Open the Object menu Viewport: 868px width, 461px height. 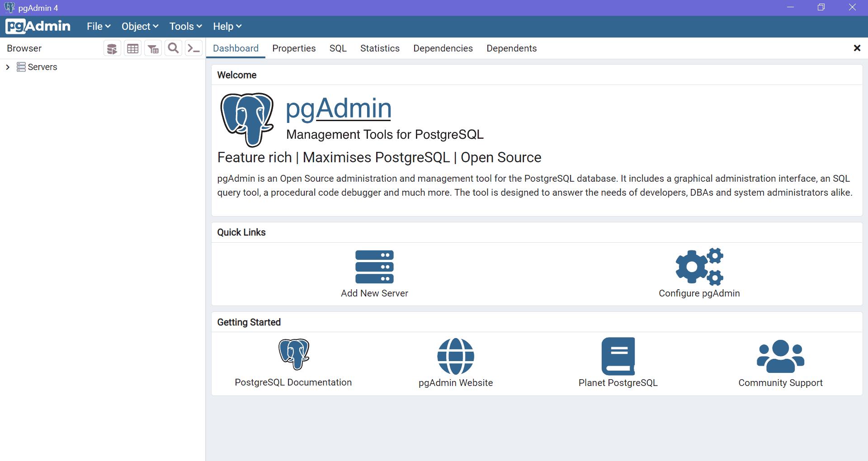pyautogui.click(x=139, y=26)
